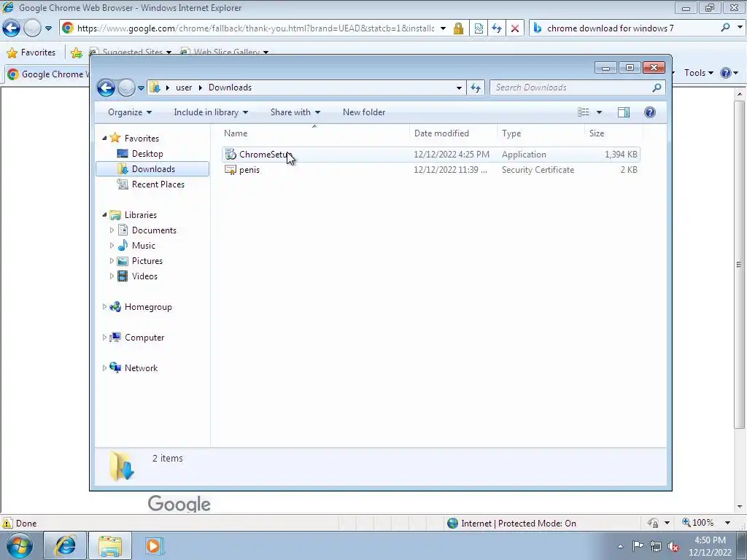Image resolution: width=747 pixels, height=560 pixels.
Task: Click the IE page vertical scrollbar
Action: pyautogui.click(x=739, y=264)
